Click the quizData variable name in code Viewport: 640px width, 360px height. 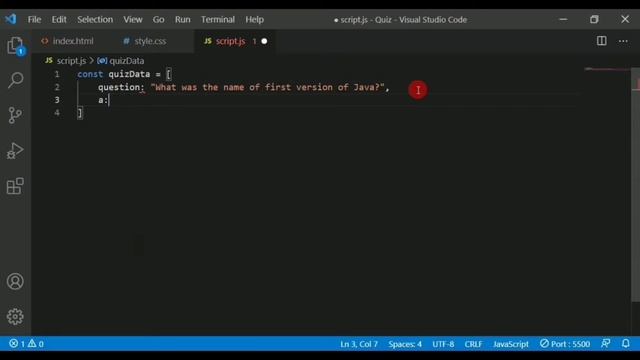pyautogui.click(x=129, y=74)
